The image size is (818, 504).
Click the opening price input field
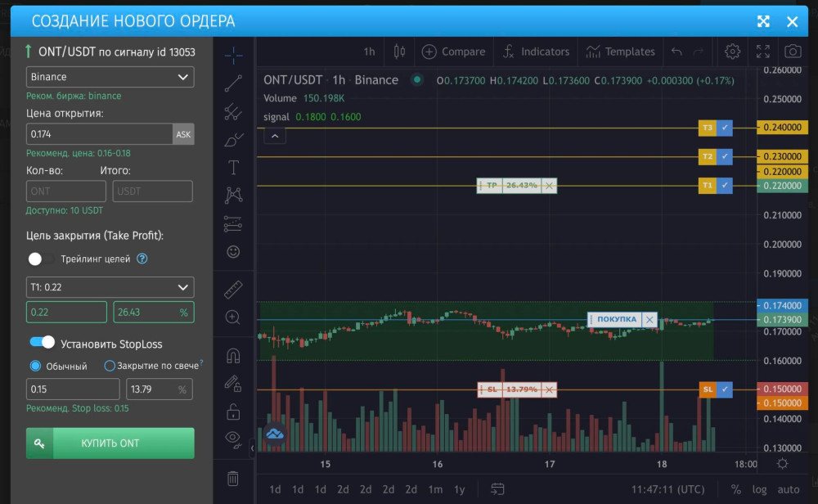[99, 133]
